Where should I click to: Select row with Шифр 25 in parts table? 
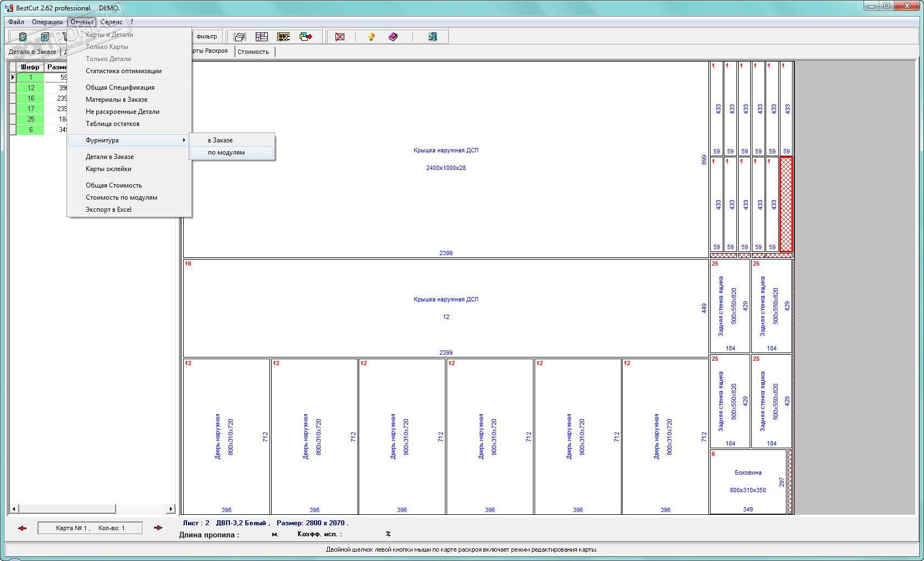coord(30,119)
